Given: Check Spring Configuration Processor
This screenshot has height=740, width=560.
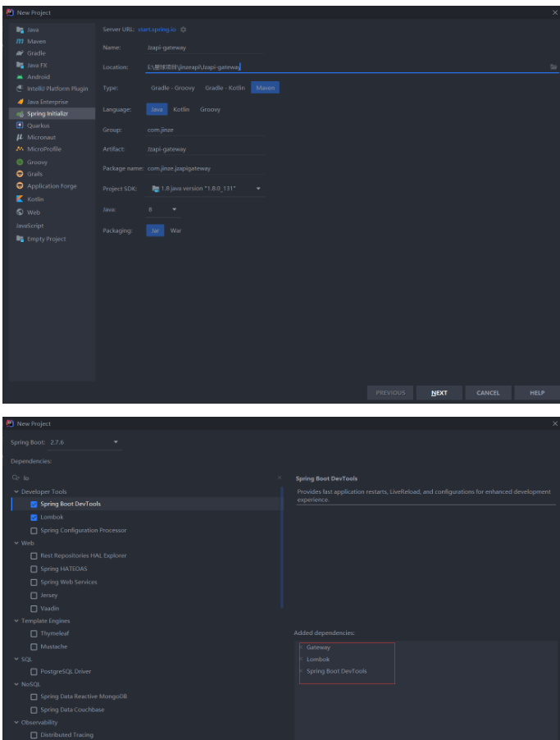Looking at the screenshot, I should coord(34,531).
